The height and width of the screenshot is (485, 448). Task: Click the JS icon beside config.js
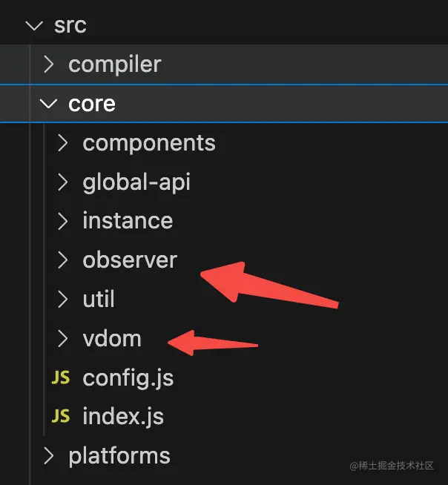click(60, 377)
